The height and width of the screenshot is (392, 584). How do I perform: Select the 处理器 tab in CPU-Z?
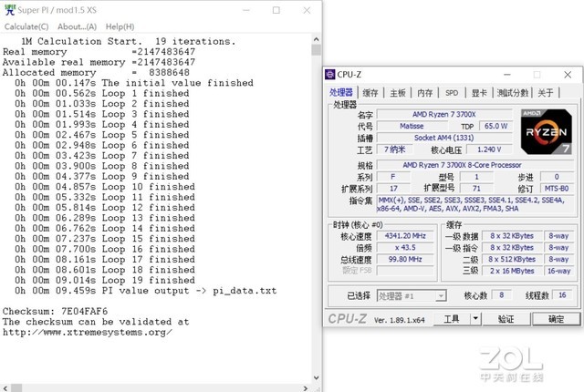coord(340,92)
